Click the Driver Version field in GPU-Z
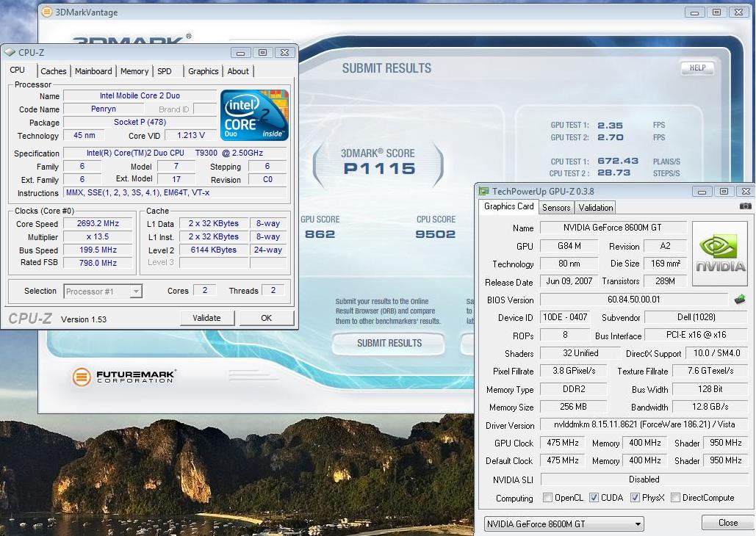The image size is (756, 536). (x=644, y=424)
